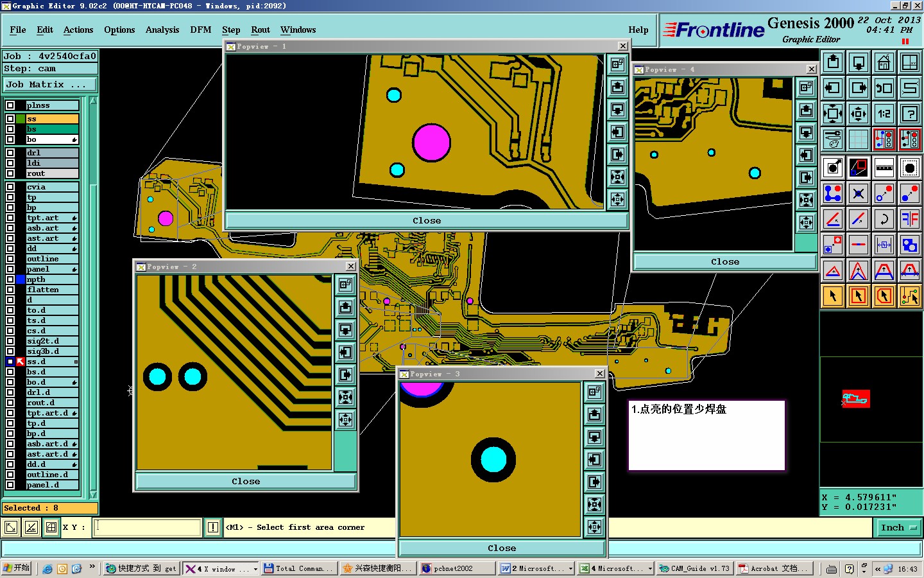Toggle the panel.d layer checkbox
Screen dimensions: 924x578
coord(10,485)
